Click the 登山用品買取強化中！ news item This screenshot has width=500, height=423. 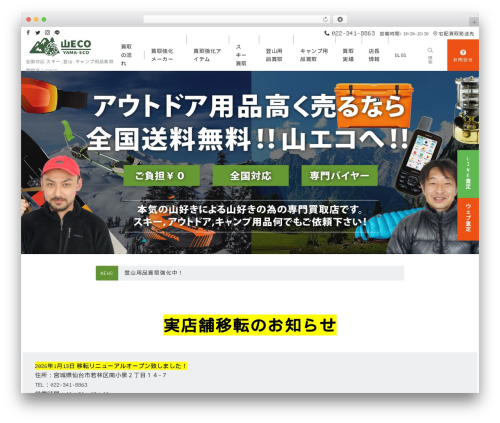click(x=153, y=273)
